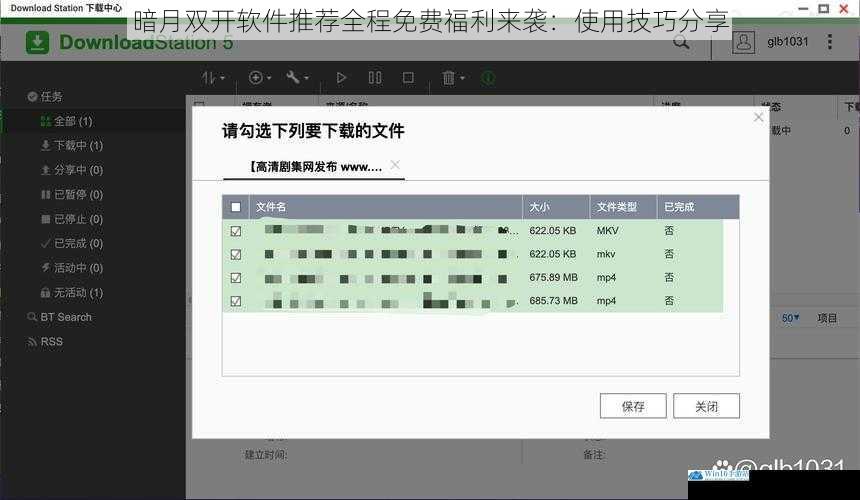Screen dimensions: 860x500
Task: Open BT Search in the sidebar
Action: coord(60,317)
